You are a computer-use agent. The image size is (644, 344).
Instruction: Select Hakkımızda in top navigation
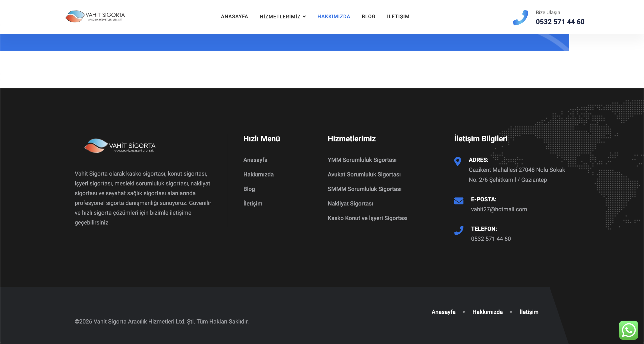point(334,17)
